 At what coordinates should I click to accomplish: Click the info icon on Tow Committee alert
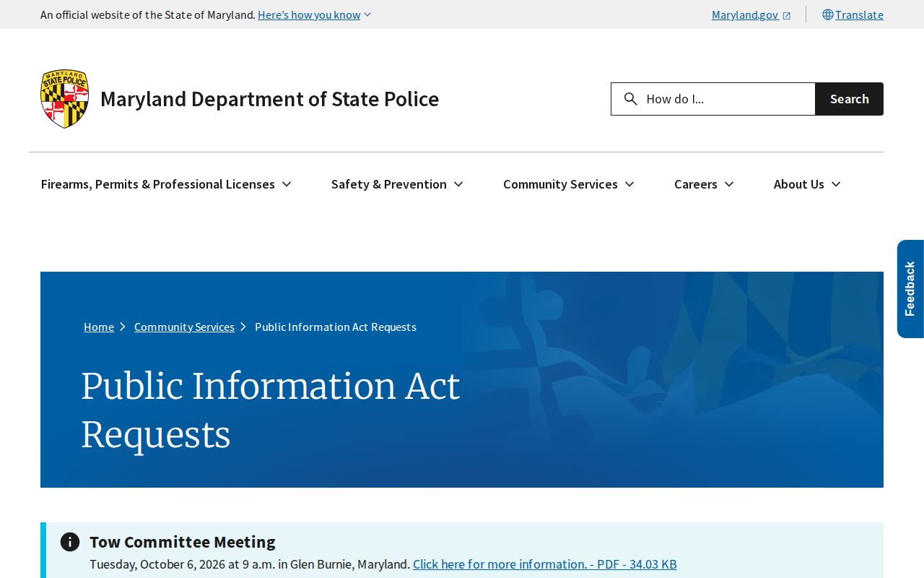70,542
